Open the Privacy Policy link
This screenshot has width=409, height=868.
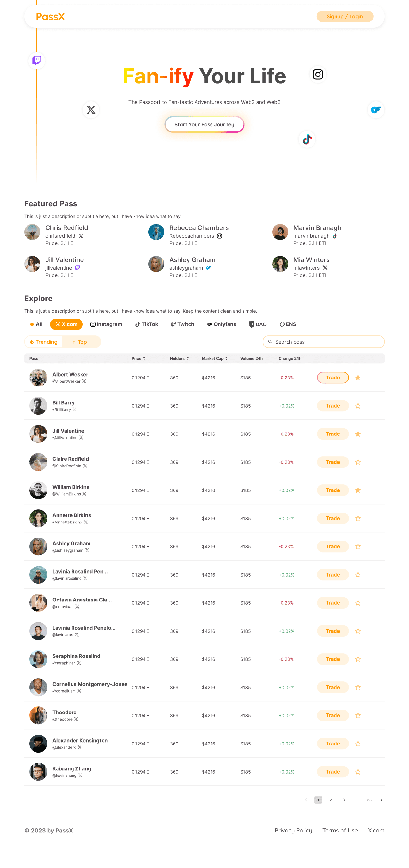(x=293, y=830)
